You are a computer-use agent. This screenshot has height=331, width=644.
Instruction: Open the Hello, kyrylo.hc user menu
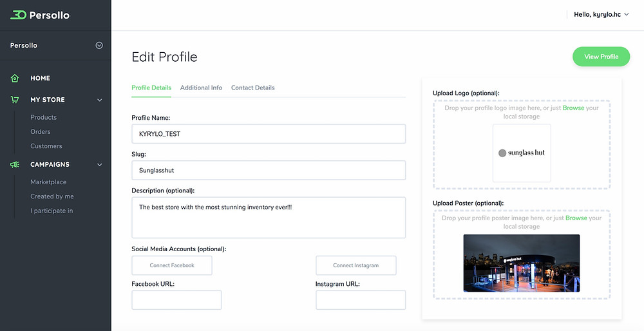601,14
